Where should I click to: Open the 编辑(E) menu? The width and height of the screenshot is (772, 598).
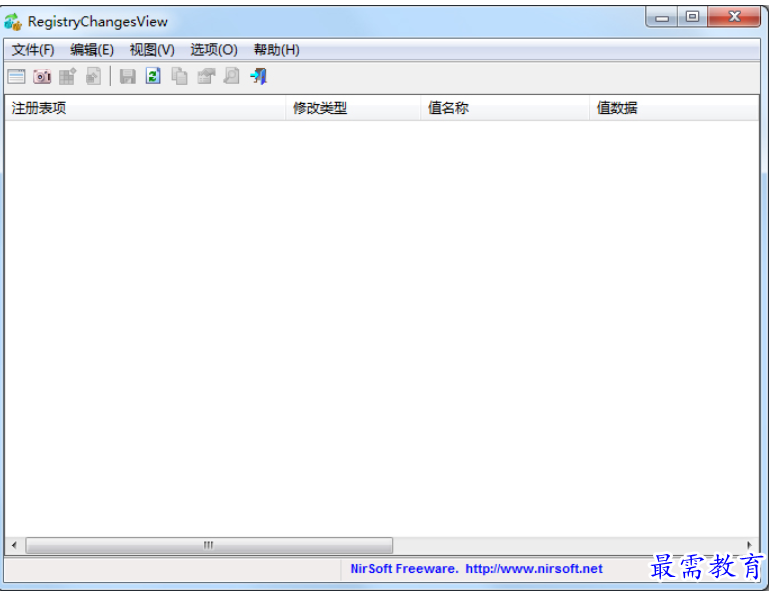pos(92,50)
